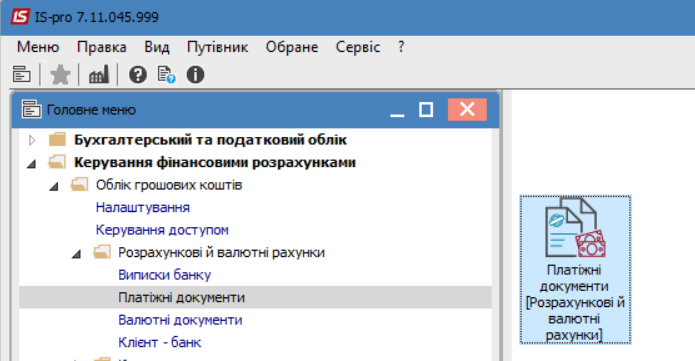Image resolution: width=695 pixels, height=361 pixels.
Task: Select Розрахункові й валютні рахунки label
Action: [221, 252]
